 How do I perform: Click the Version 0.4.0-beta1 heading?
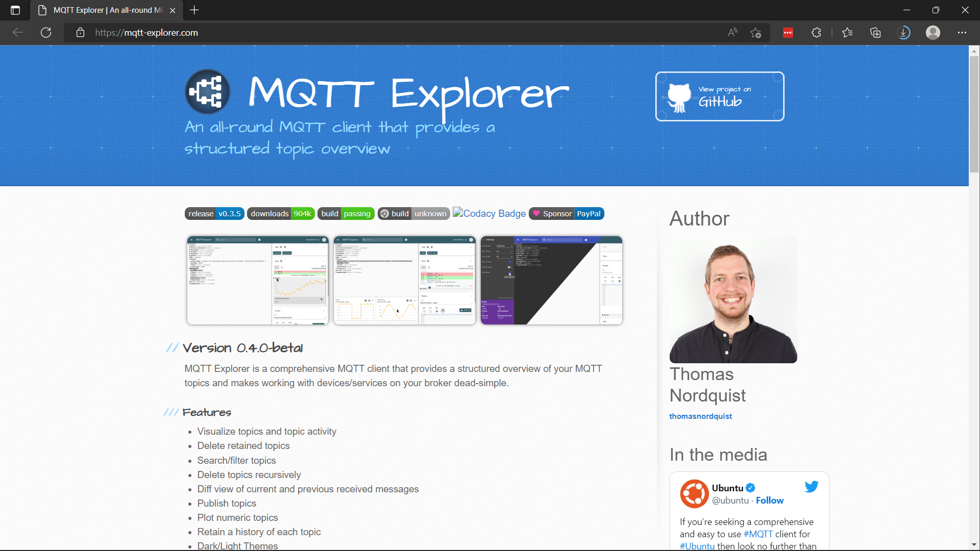[242, 348]
